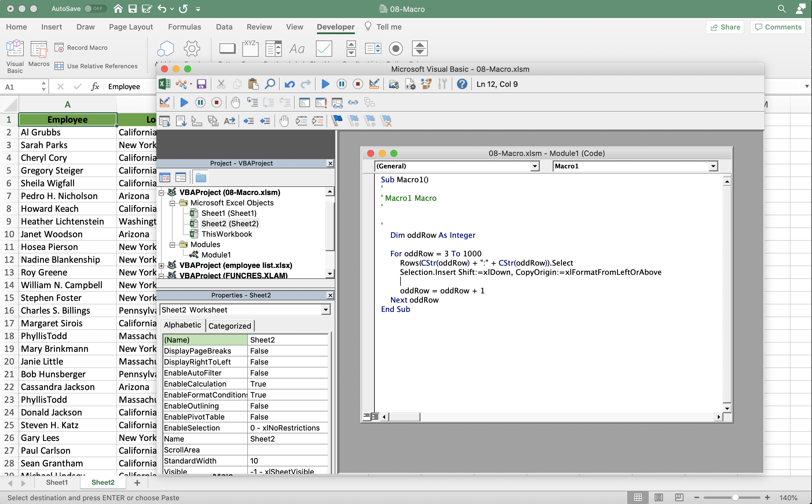Image resolution: width=812 pixels, height=504 pixels.
Task: Open Find with the magnifier icon in VBA toolbar
Action: coord(270,84)
